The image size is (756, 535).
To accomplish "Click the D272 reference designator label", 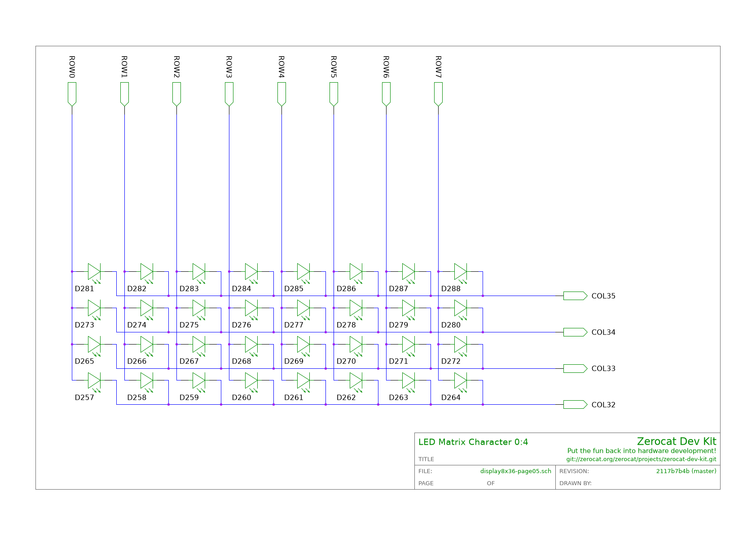I will click(451, 361).
